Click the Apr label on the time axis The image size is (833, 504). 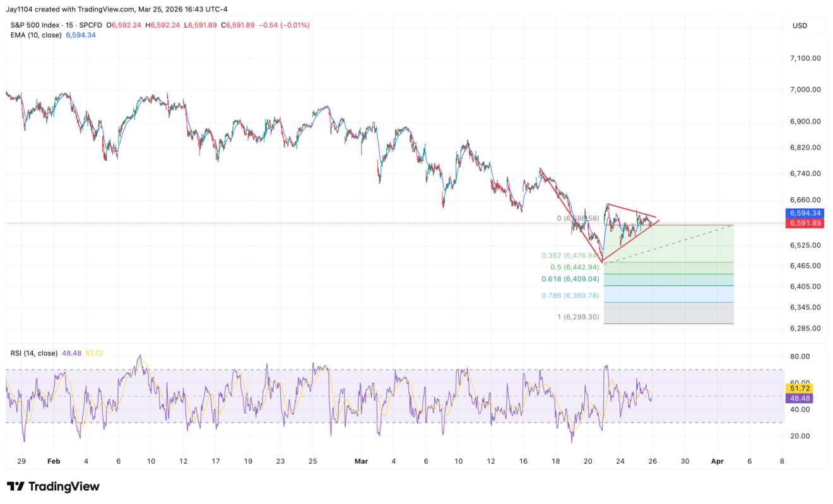[x=717, y=461]
